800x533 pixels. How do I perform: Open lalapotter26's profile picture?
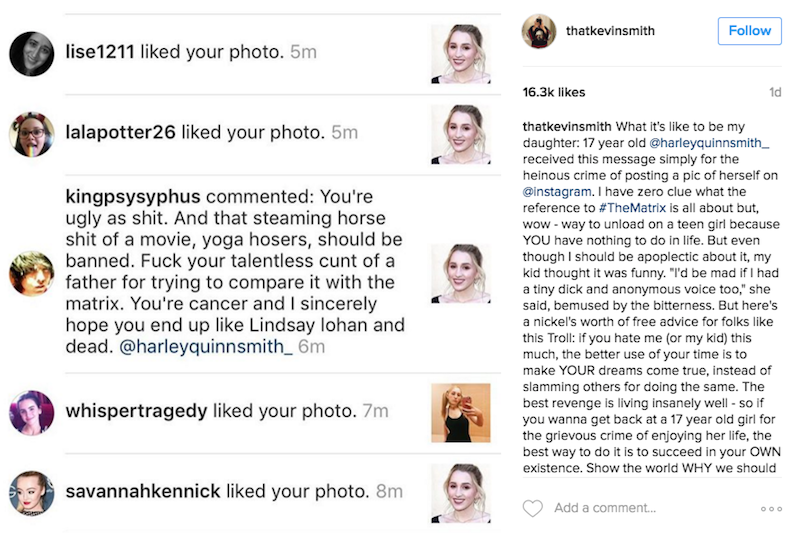tap(31, 134)
